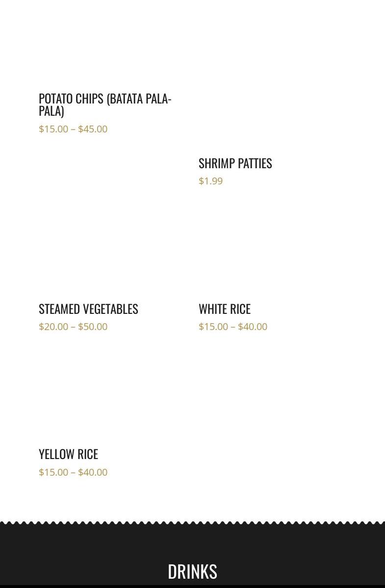Click the $15.00 starting price under Yellow Rice
This screenshot has width=385, height=588.
tap(53, 472)
